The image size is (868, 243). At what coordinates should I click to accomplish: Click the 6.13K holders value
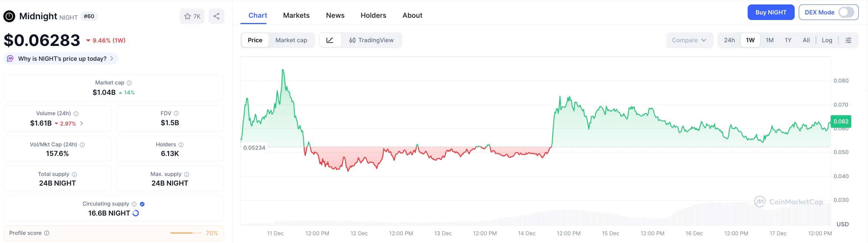[x=170, y=153]
